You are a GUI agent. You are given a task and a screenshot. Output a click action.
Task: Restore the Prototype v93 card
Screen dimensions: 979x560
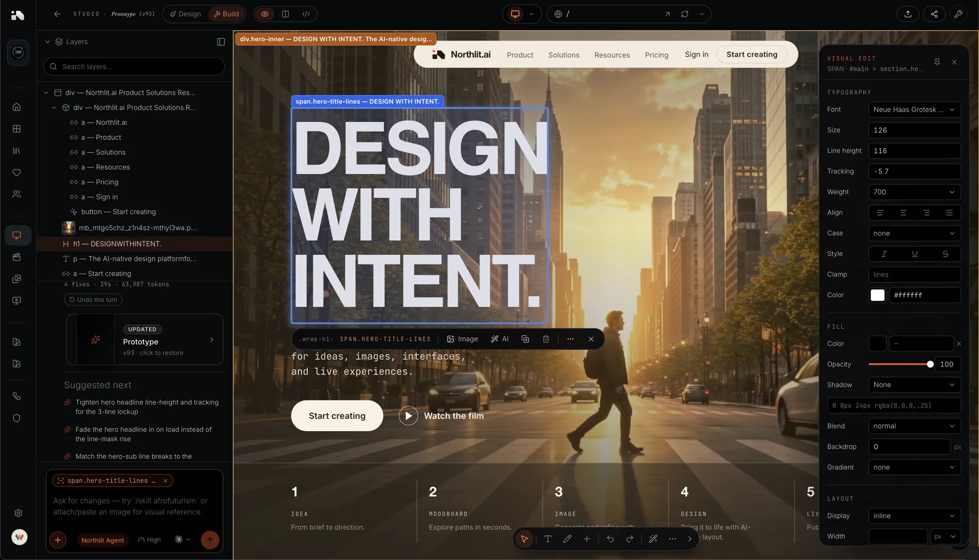click(x=145, y=340)
